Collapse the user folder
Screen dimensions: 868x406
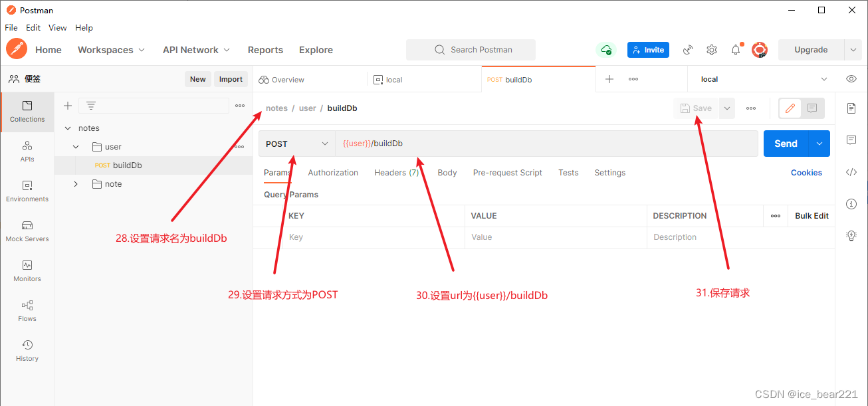76,147
